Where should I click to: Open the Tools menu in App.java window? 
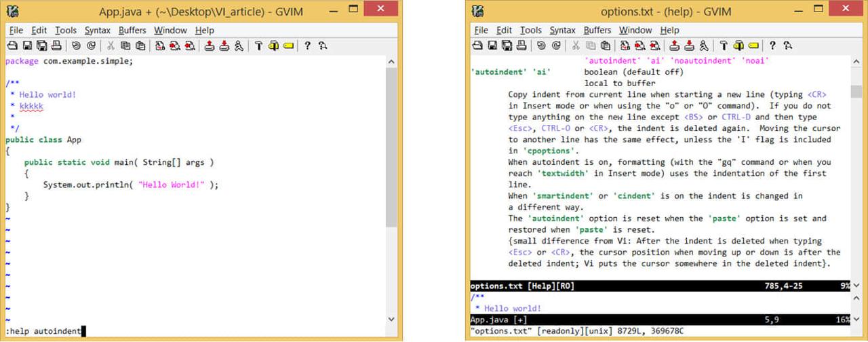(66, 31)
